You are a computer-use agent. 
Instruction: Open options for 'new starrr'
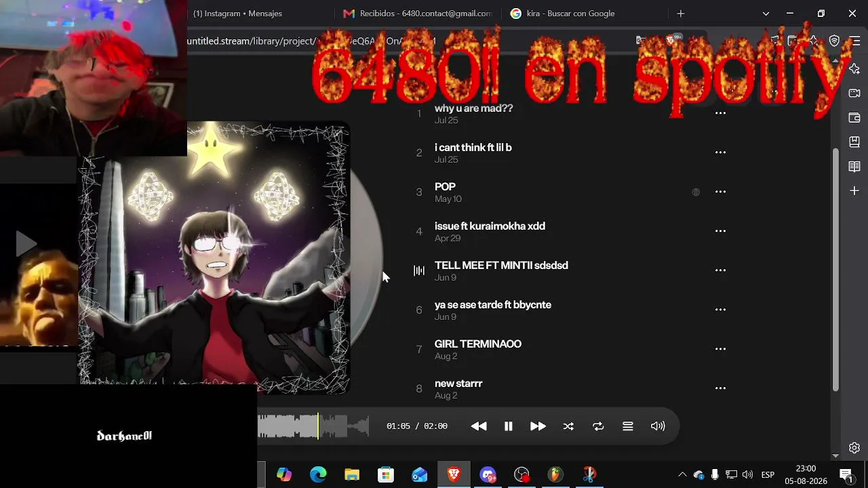[x=720, y=388]
